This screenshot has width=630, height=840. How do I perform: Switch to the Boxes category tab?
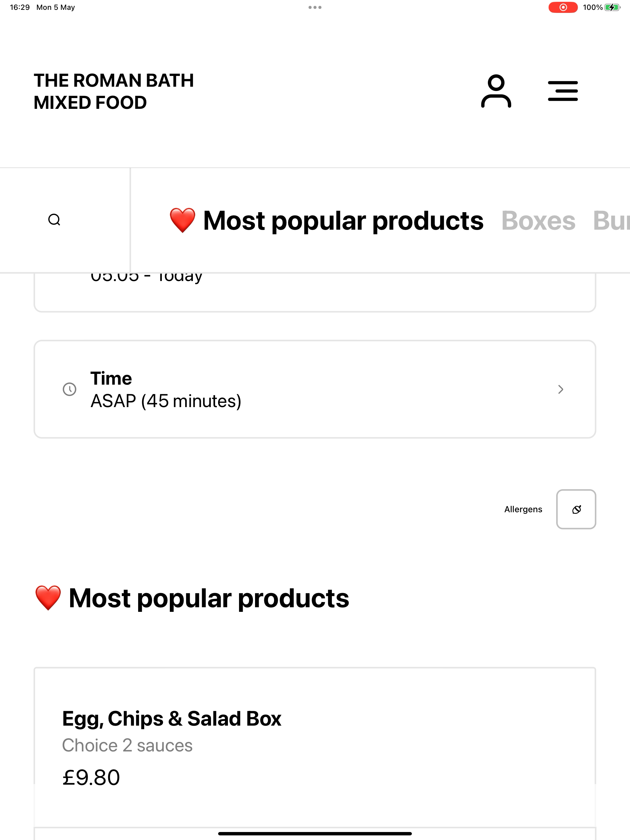coord(538,221)
